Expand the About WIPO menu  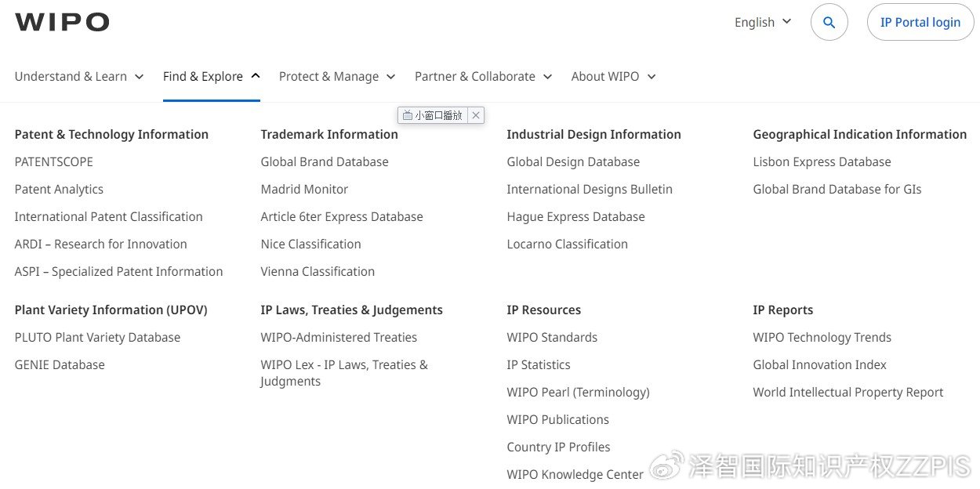click(x=614, y=76)
